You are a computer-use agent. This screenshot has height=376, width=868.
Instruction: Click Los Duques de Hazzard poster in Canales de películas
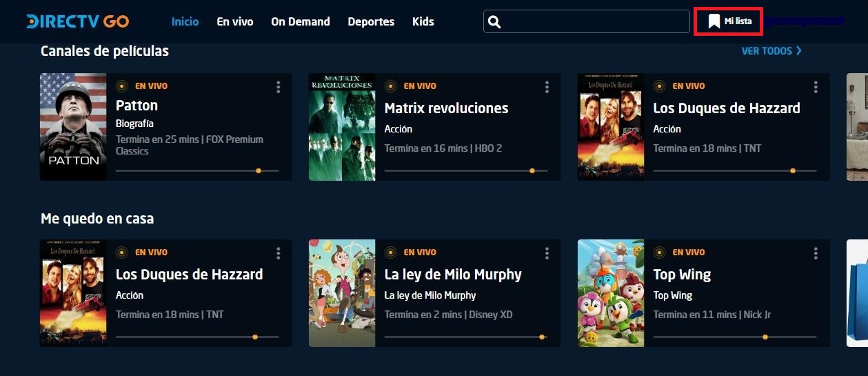pyautogui.click(x=611, y=127)
